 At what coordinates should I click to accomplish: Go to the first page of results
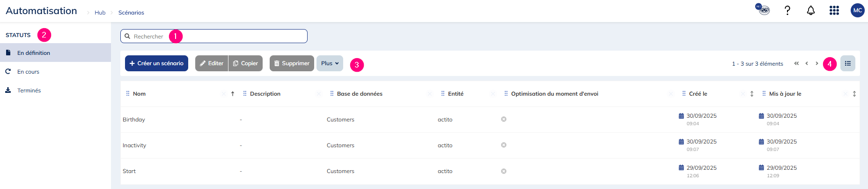click(x=796, y=63)
